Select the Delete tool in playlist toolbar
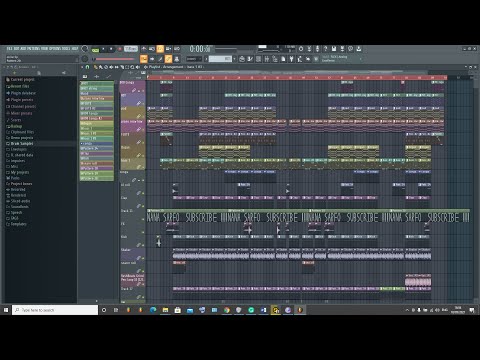480x360 pixels. (x=106, y=67)
